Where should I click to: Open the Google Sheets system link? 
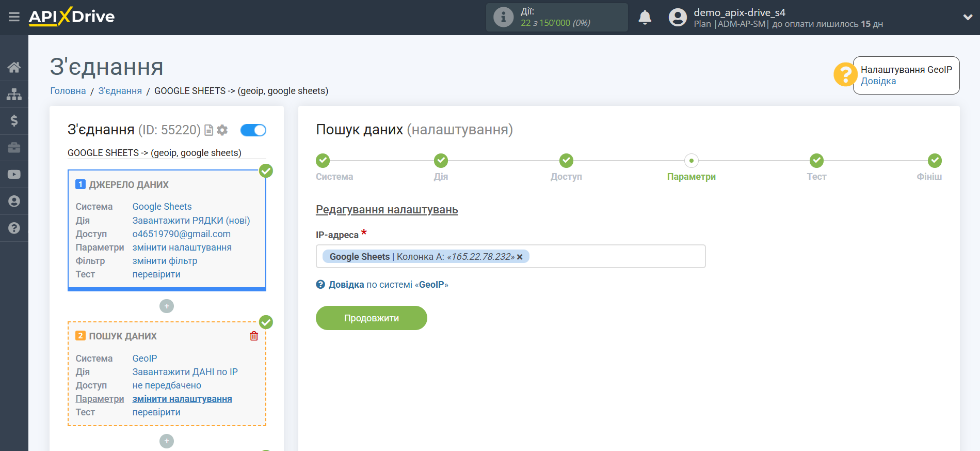click(x=162, y=207)
